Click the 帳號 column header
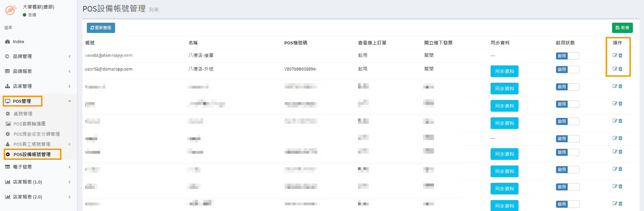 pyautogui.click(x=90, y=43)
